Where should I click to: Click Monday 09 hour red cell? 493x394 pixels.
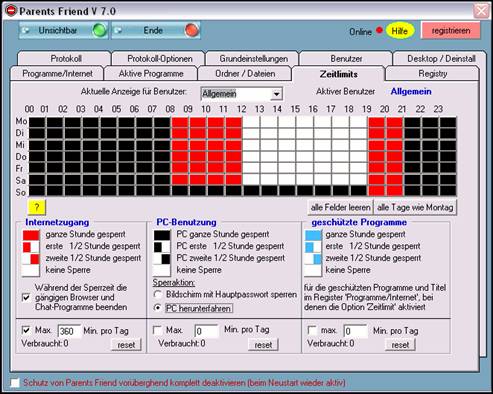198,122
